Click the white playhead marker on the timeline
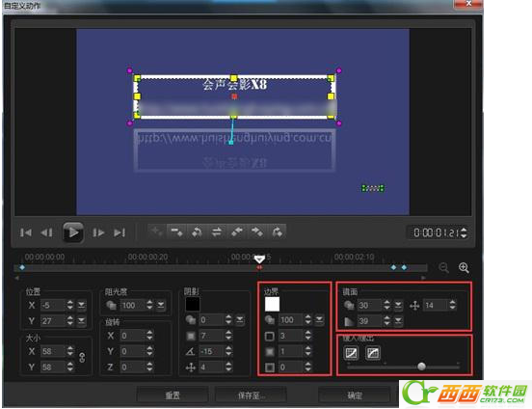532x409 pixels. point(259,259)
